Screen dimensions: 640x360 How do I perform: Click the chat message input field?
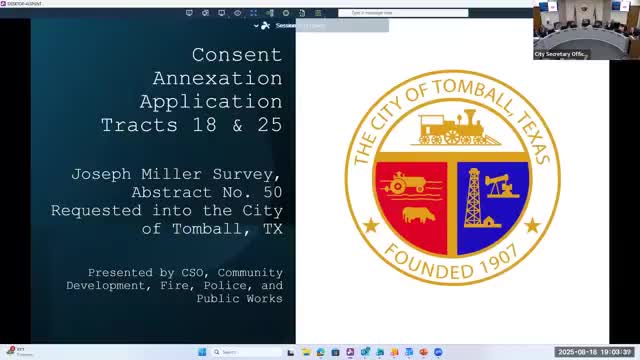pyautogui.click(x=403, y=13)
